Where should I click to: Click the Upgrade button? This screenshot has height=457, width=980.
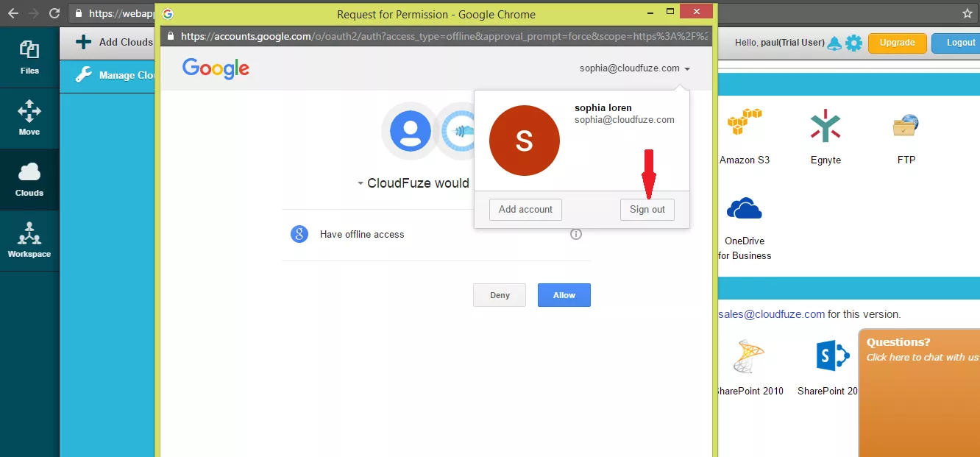tap(898, 43)
